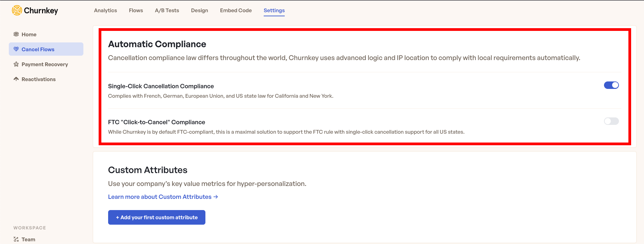
Task: Switch to the Analytics tab
Action: [105, 11]
